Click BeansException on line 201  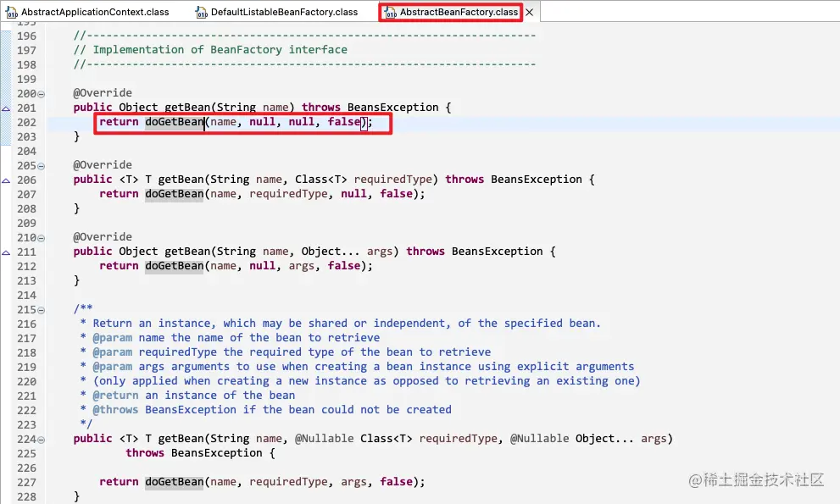[392, 108]
